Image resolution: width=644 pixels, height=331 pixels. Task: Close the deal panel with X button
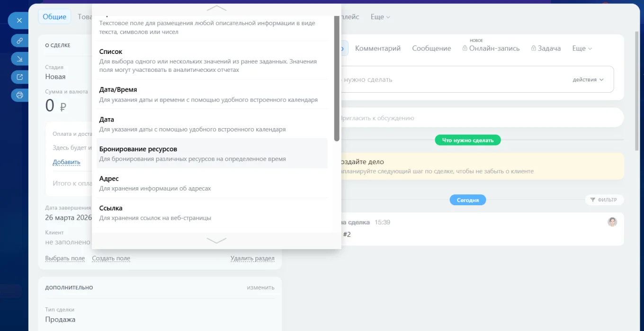19,21
